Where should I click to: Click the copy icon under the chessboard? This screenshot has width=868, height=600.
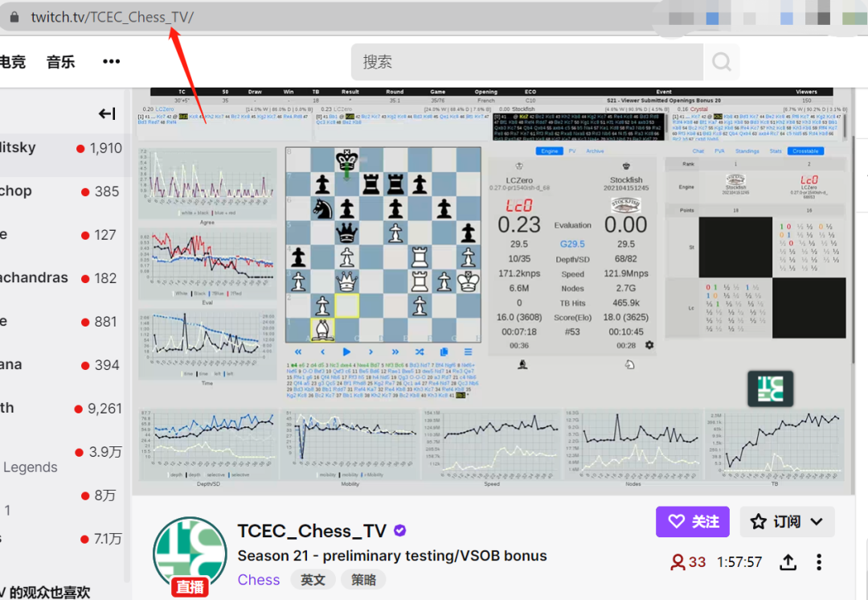(444, 351)
